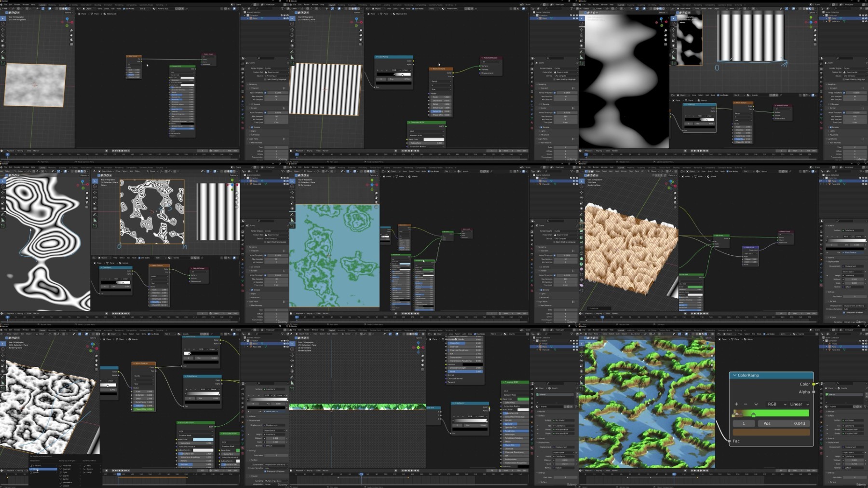The width and height of the screenshot is (868, 488).
Task: Click ColorRamp Pos 0.043 field
Action: coord(784,423)
